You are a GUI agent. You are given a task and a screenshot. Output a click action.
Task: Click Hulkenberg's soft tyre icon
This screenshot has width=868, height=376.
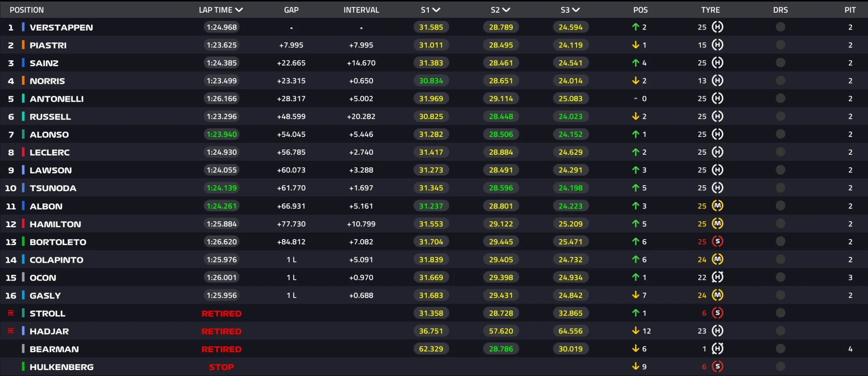click(x=717, y=367)
